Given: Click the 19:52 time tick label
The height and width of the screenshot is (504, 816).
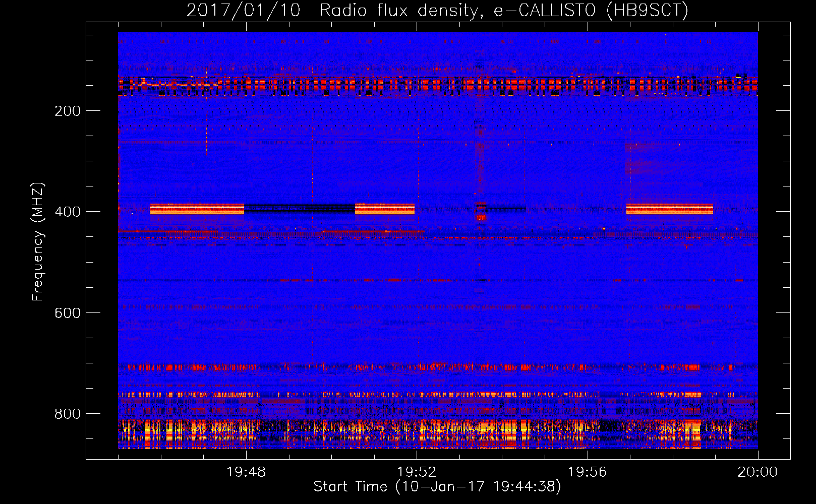Looking at the screenshot, I should pyautogui.click(x=417, y=472).
